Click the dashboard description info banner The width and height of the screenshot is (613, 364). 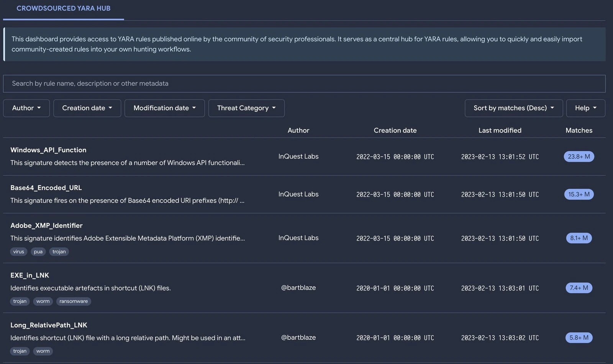point(304,44)
